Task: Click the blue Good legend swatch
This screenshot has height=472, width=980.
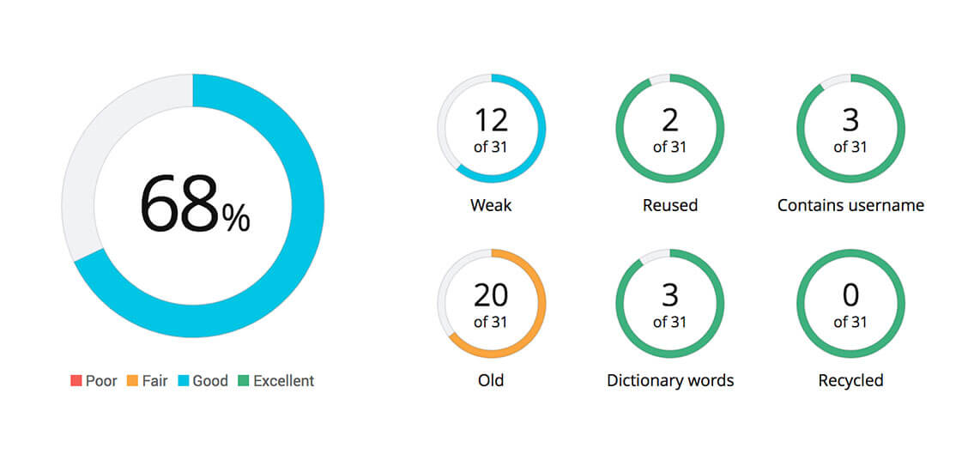Action: tap(184, 381)
